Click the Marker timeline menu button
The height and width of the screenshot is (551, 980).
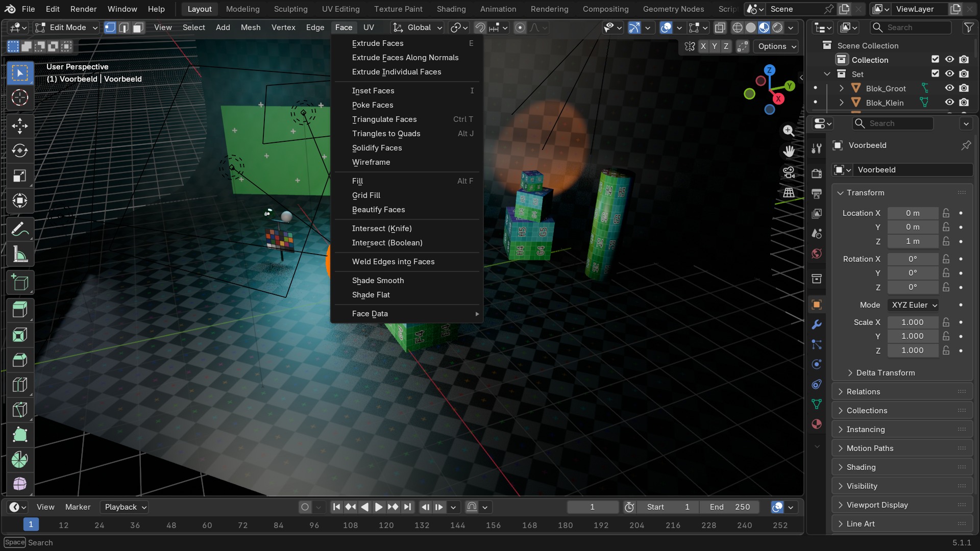tap(78, 507)
